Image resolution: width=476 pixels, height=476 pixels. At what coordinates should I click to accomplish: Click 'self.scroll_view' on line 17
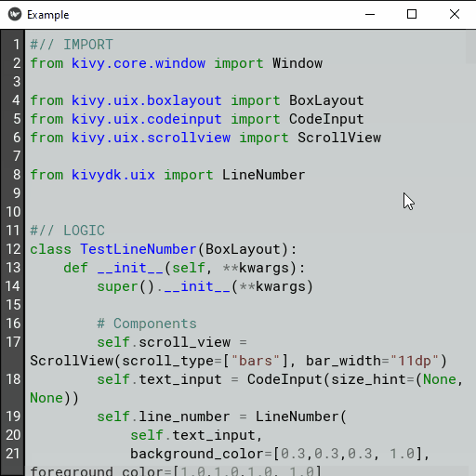click(164, 342)
